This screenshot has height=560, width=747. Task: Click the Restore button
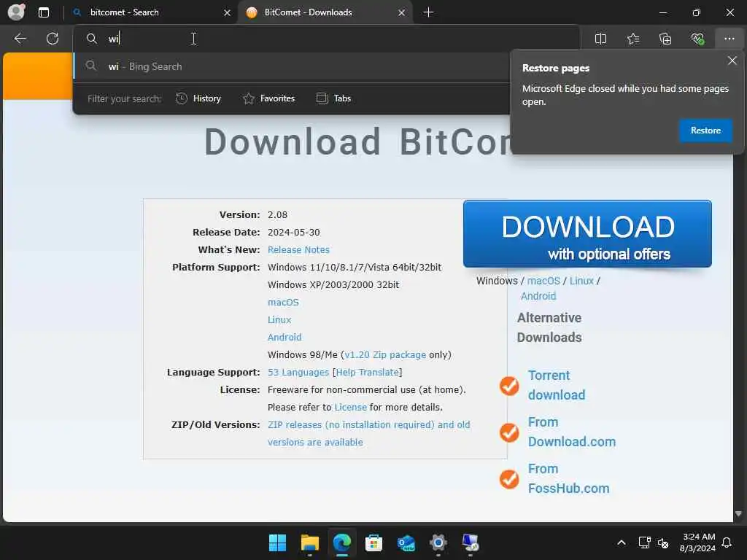click(x=705, y=131)
